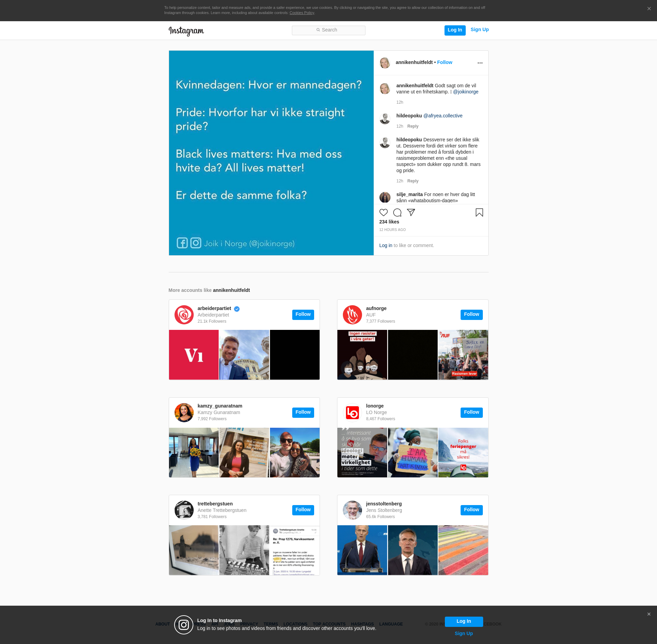Follow the trettebergstuen account
Screen dimensions: 657x644
[x=303, y=510]
